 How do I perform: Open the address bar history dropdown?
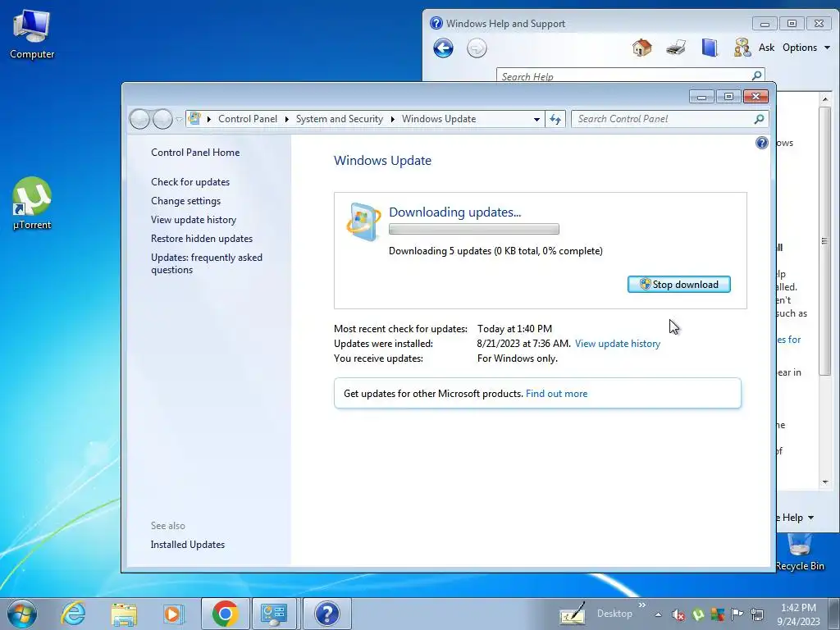536,120
